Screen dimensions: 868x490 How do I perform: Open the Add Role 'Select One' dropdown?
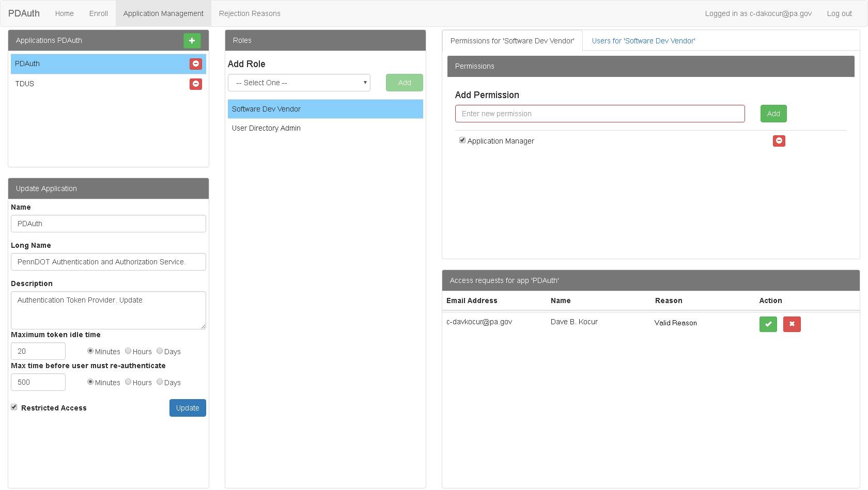(x=299, y=83)
